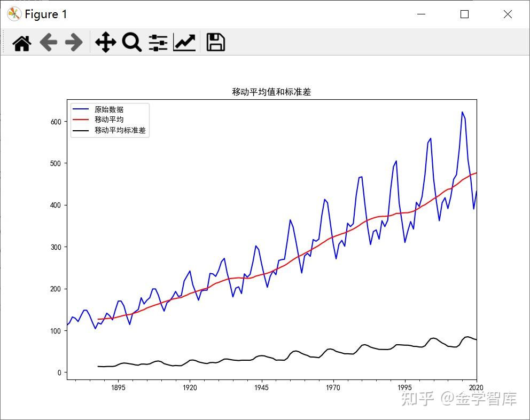Toggle Pan mode off using its toolbar button

105,43
